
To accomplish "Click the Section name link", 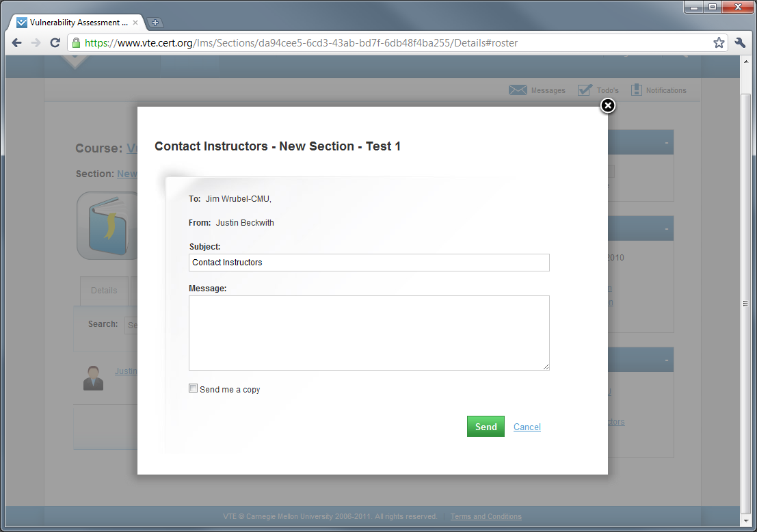I will pos(127,174).
